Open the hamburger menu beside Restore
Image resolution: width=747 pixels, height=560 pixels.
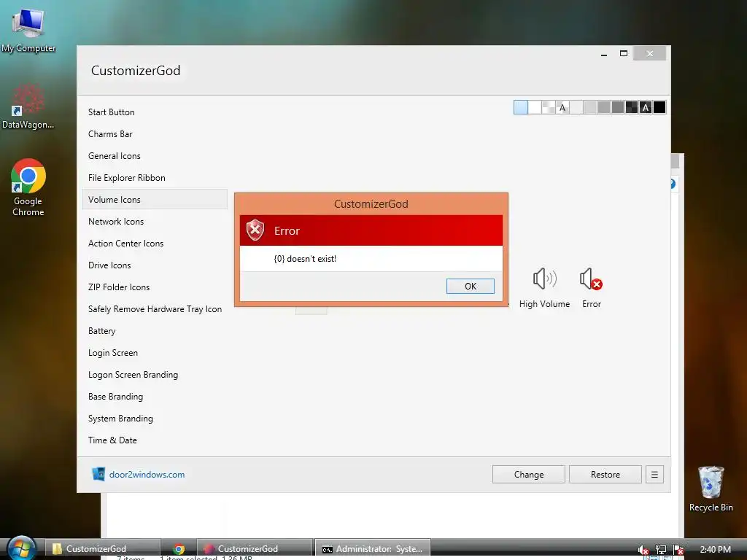(x=654, y=474)
